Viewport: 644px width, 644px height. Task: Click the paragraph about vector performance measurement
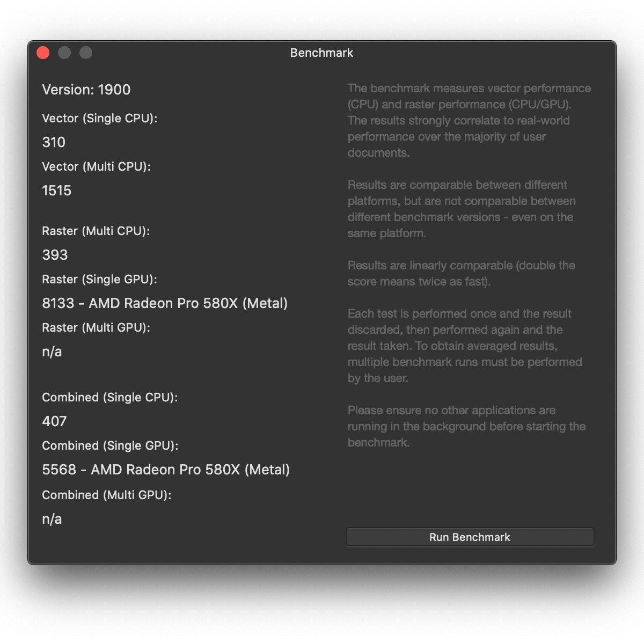[470, 121]
